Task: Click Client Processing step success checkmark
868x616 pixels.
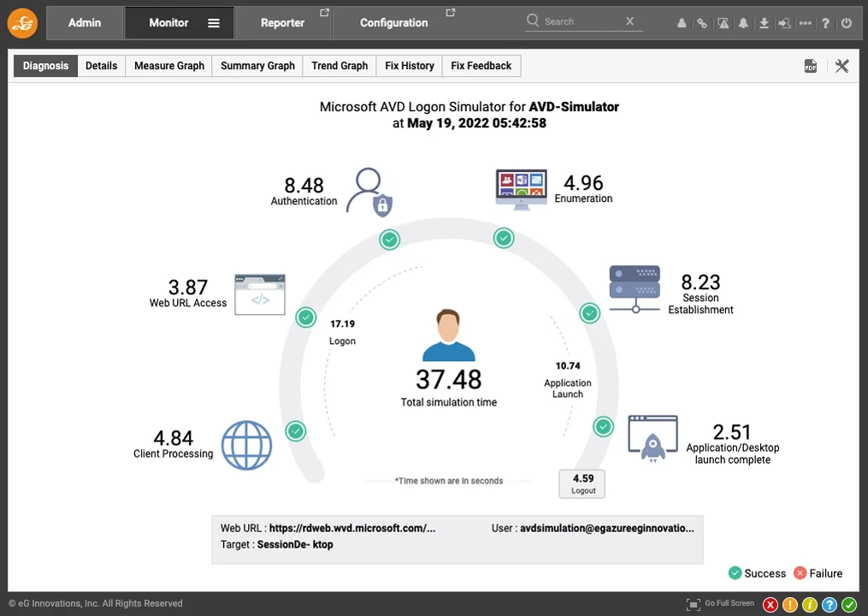Action: [x=296, y=431]
